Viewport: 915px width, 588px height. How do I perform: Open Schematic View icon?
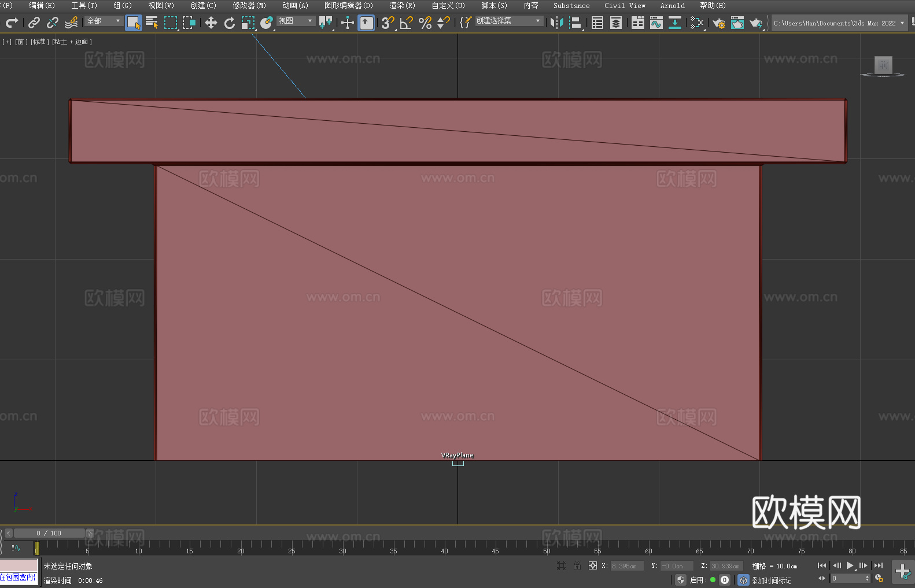pyautogui.click(x=675, y=23)
